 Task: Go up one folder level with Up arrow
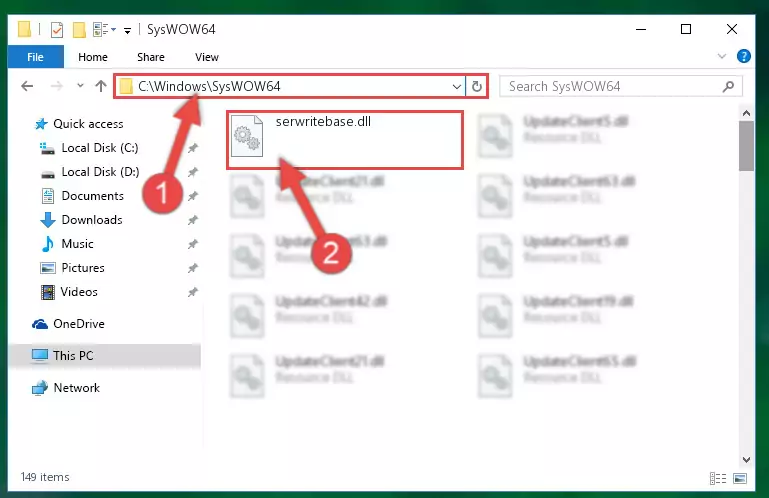pos(101,86)
